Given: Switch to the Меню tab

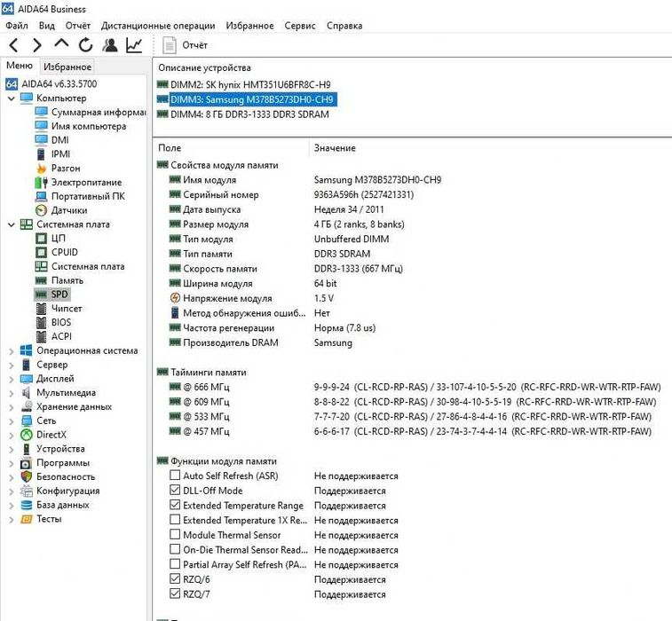Looking at the screenshot, I should coord(20,66).
